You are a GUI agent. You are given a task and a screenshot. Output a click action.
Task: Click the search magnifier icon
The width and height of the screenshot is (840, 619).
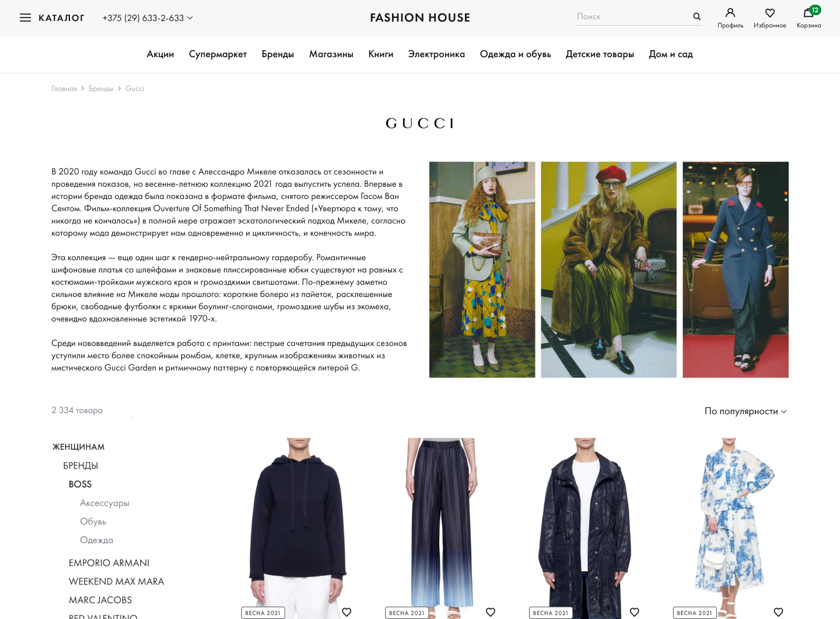pyautogui.click(x=696, y=16)
